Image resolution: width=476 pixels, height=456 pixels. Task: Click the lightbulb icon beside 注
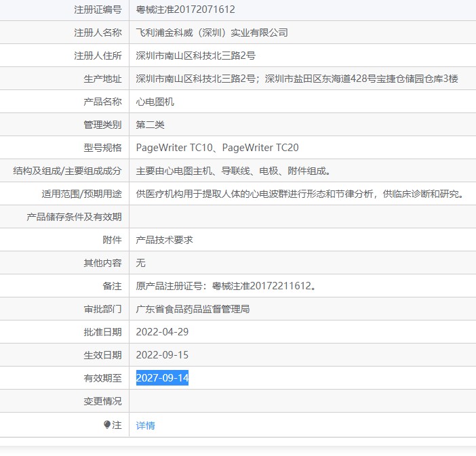coord(106,424)
